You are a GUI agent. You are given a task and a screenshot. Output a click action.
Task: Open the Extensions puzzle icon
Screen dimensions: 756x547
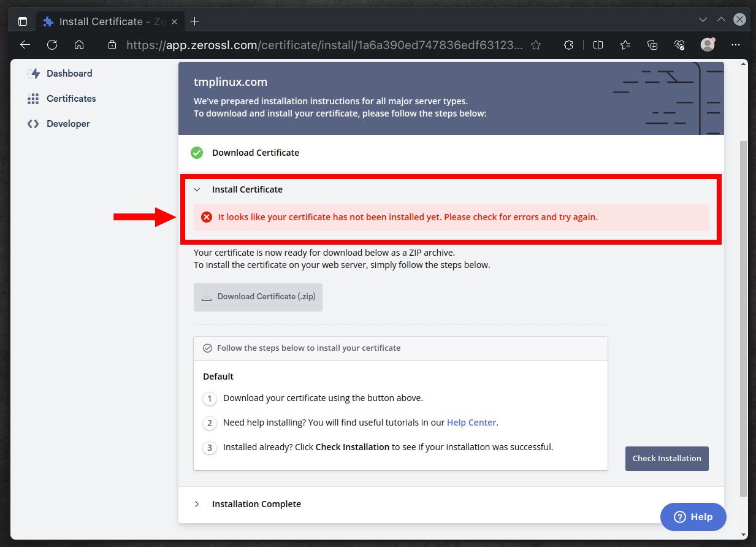point(568,45)
